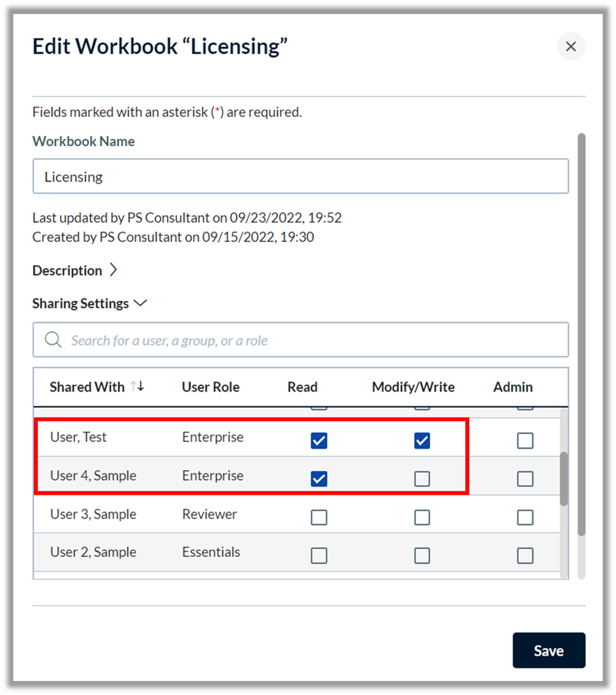Click the dialog's outer vertical scrollbar

point(581,335)
